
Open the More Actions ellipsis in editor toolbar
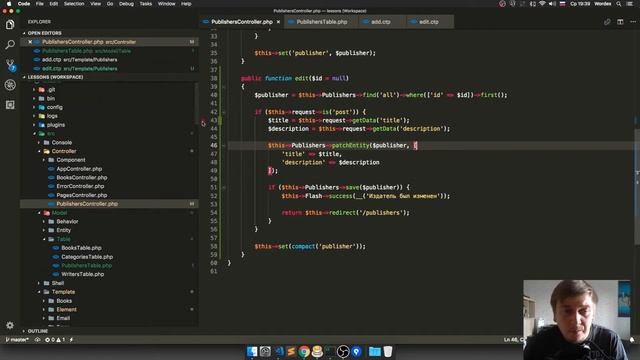coord(633,22)
